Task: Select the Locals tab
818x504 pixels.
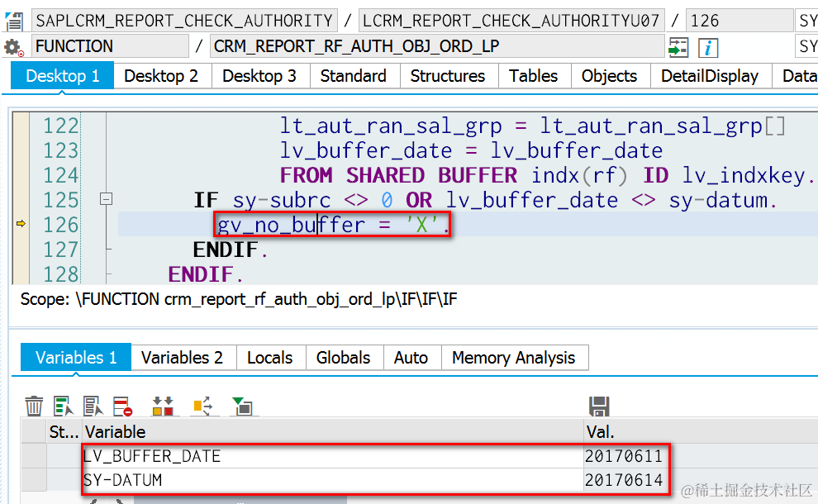Action: pyautogui.click(x=269, y=358)
